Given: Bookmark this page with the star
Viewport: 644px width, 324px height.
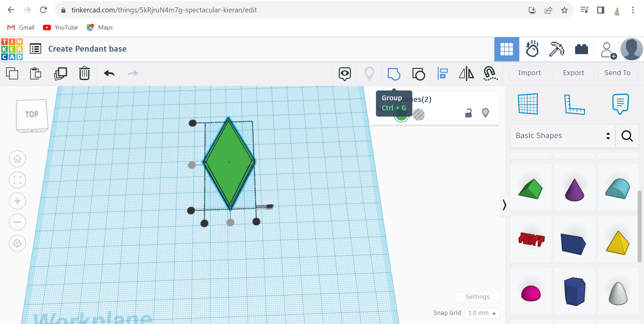Looking at the screenshot, I should (565, 10).
